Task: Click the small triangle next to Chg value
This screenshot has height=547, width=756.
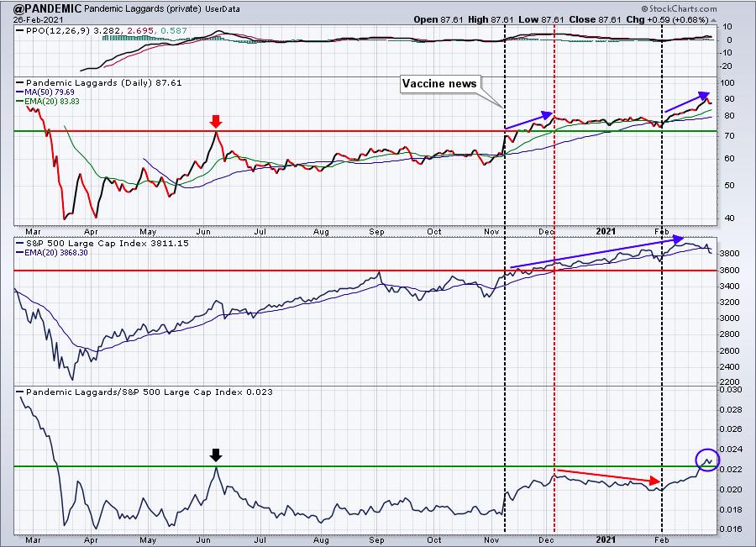Action: [713, 20]
